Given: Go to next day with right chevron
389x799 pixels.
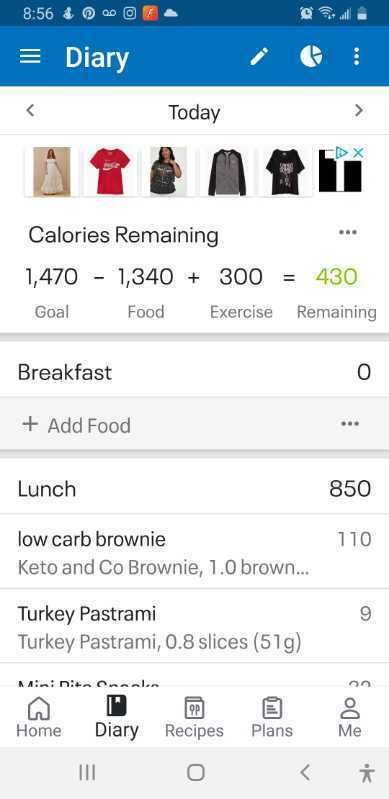Looking at the screenshot, I should point(359,110).
